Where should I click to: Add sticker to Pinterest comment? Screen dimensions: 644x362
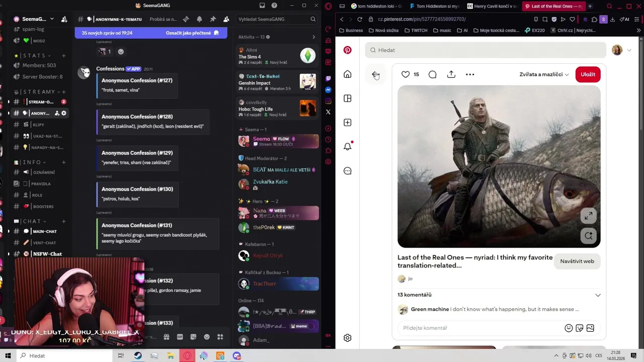pos(580,328)
